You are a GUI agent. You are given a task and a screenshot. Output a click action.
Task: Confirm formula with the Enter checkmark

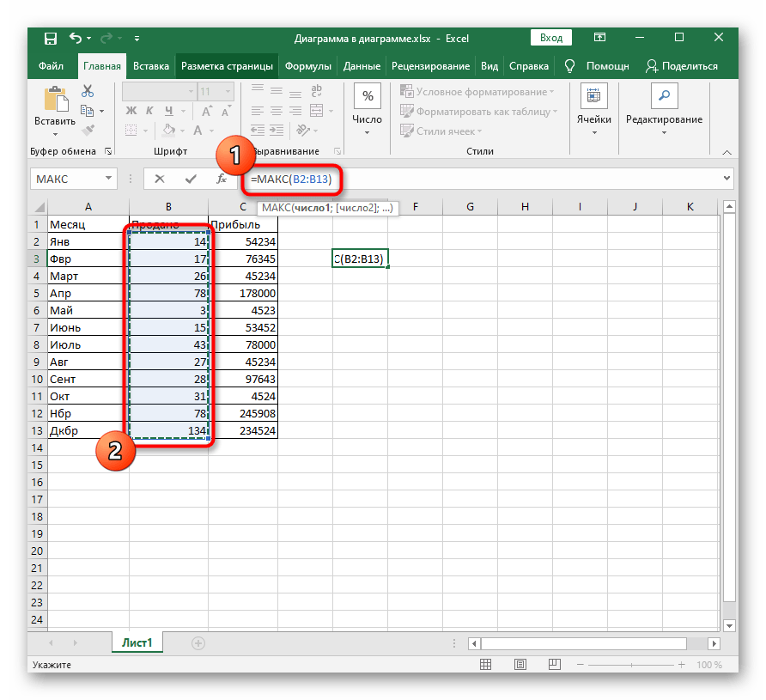click(x=191, y=179)
